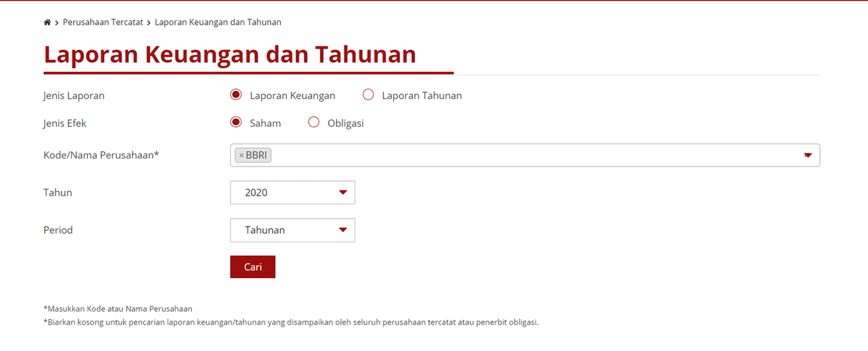Expand the Period dropdown showing Tahunan
The image size is (868, 351).
(292, 230)
